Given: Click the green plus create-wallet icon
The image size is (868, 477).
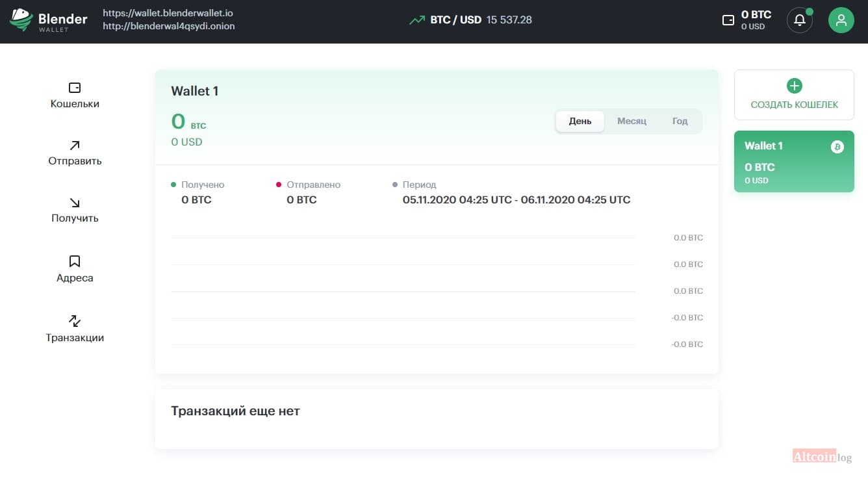Looking at the screenshot, I should click(794, 86).
